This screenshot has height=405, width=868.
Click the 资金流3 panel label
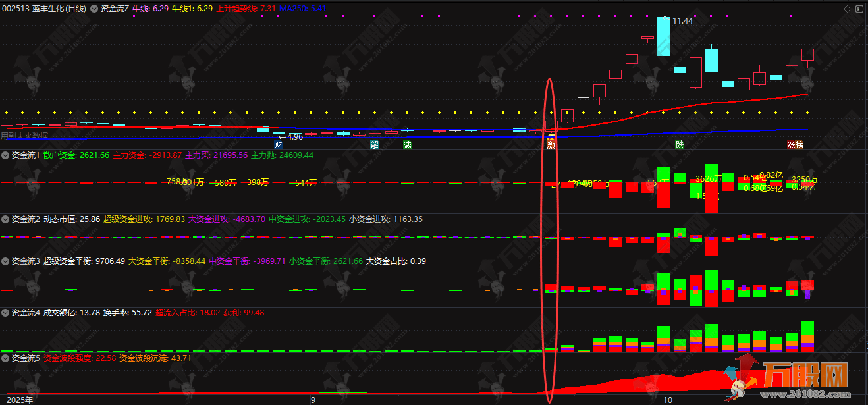[x=26, y=261]
